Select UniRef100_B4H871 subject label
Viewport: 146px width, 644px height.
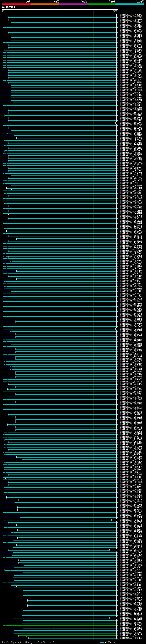pos(131,464)
